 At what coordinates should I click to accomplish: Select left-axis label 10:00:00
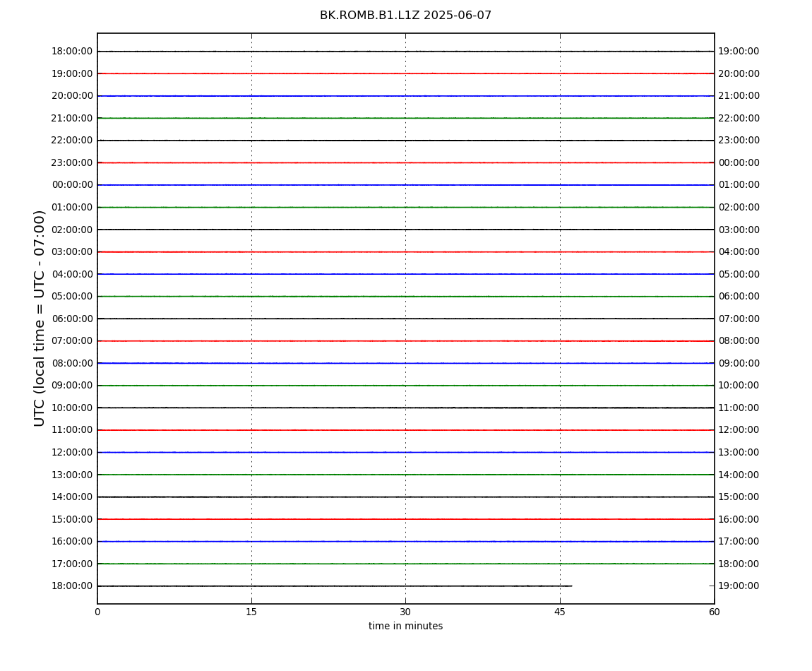(72, 408)
